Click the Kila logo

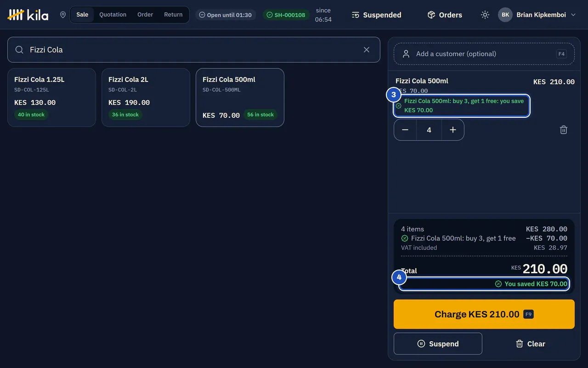coord(28,15)
